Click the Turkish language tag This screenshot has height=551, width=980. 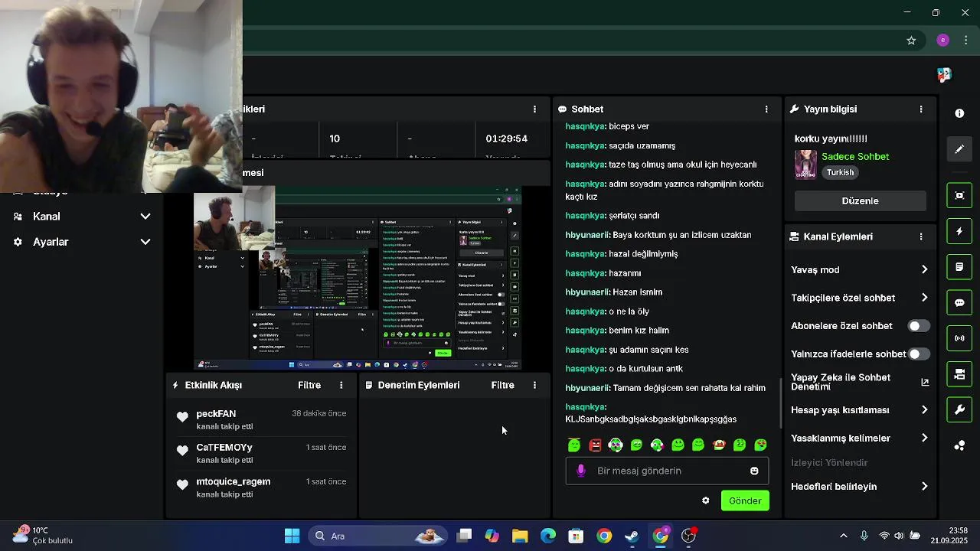[840, 173]
